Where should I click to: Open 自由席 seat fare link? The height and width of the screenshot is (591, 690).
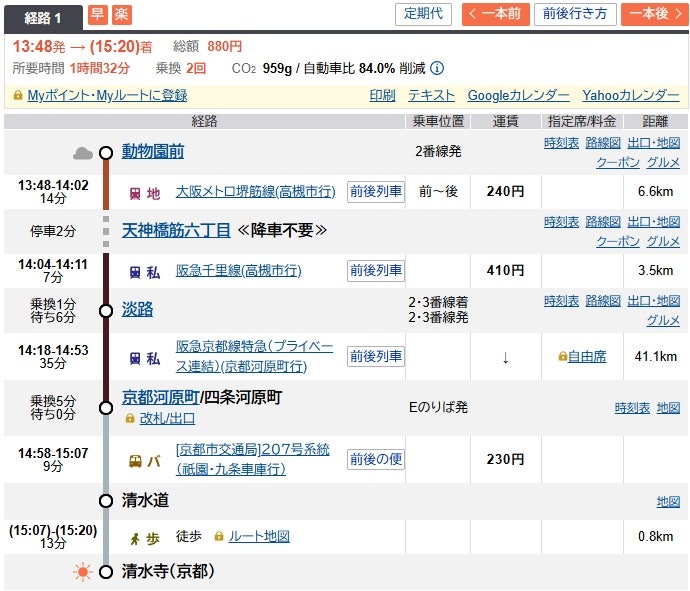click(586, 356)
